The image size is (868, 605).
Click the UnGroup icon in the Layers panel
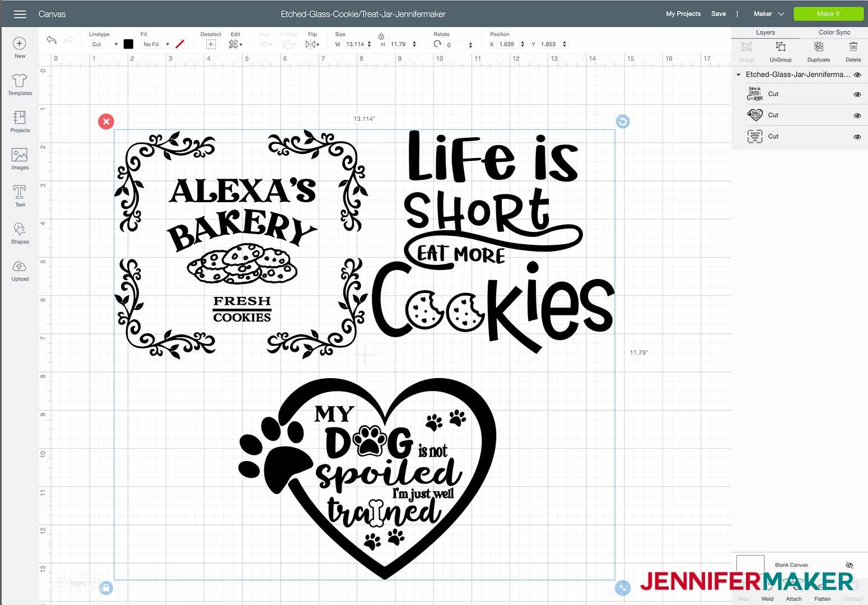pyautogui.click(x=780, y=50)
